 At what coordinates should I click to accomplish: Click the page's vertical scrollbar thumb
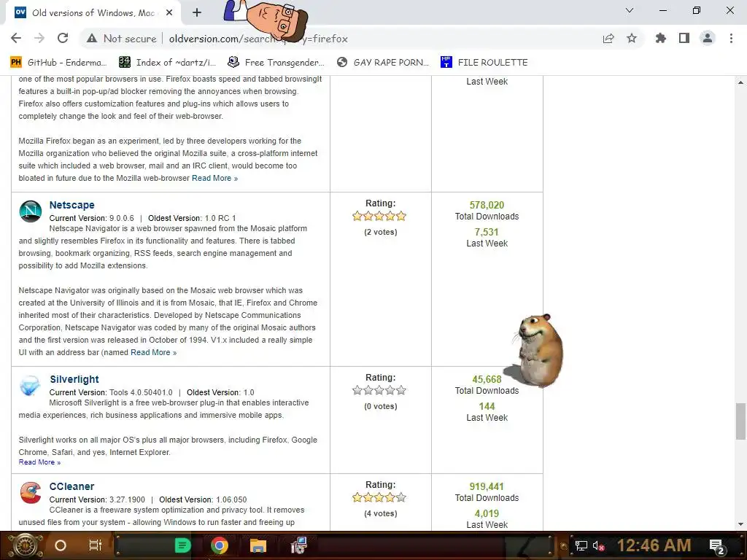pyautogui.click(x=740, y=421)
